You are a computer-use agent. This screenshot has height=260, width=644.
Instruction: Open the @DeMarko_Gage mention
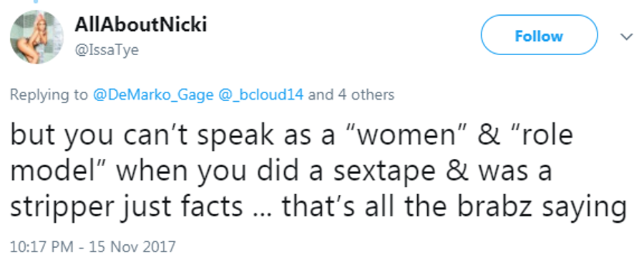[153, 95]
